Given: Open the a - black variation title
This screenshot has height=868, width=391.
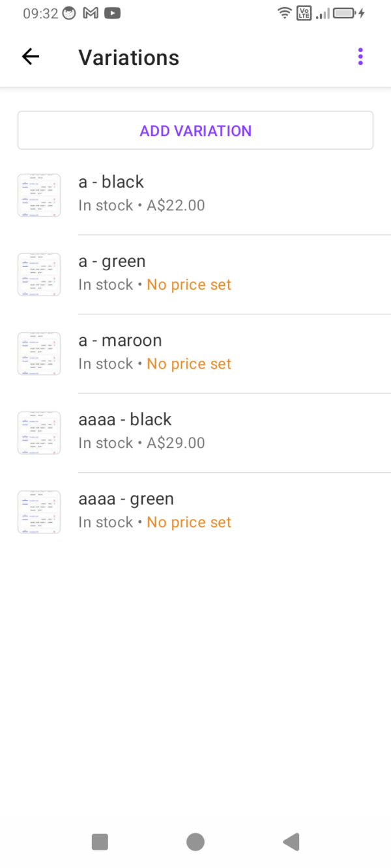Looking at the screenshot, I should point(111,182).
